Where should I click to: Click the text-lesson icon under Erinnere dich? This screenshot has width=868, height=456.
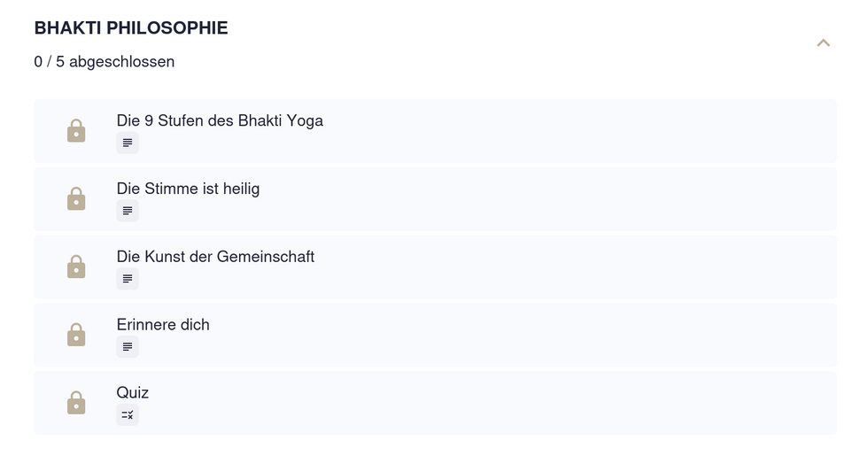128,346
